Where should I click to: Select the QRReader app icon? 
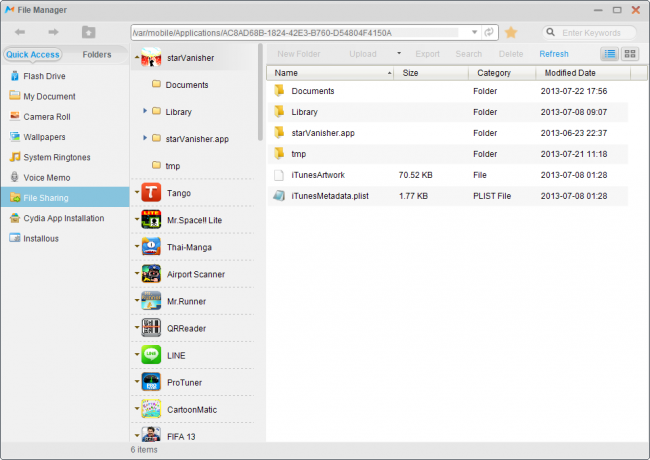[x=151, y=328]
